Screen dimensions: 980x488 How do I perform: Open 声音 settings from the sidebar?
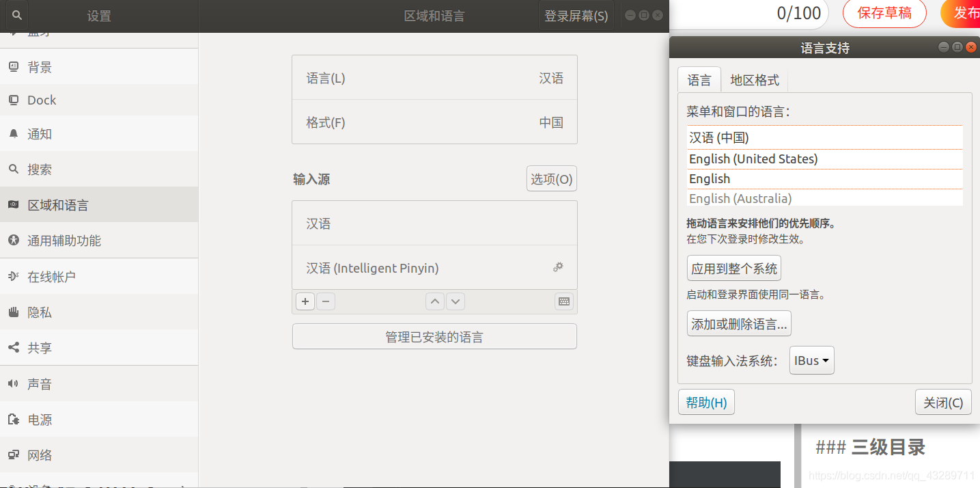click(40, 383)
